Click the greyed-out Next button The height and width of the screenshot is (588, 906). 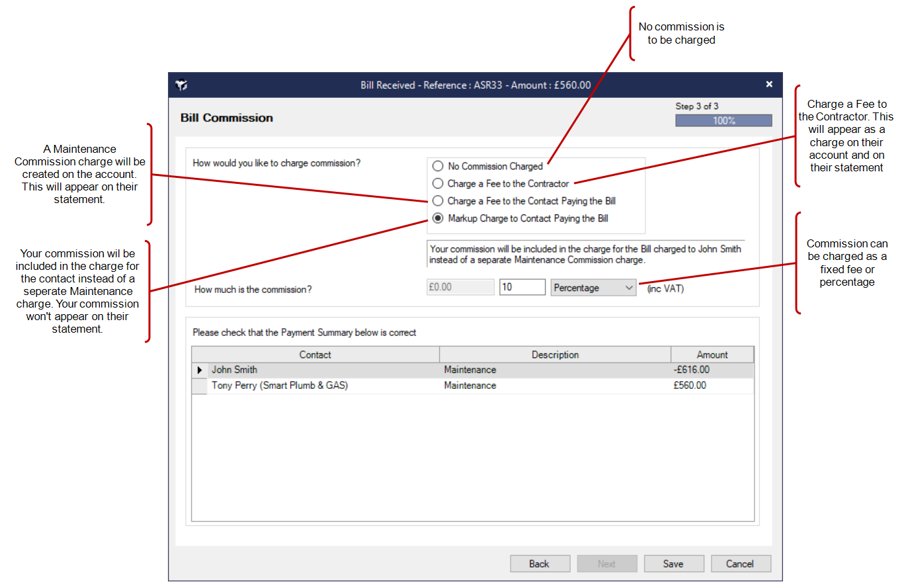pos(606,564)
